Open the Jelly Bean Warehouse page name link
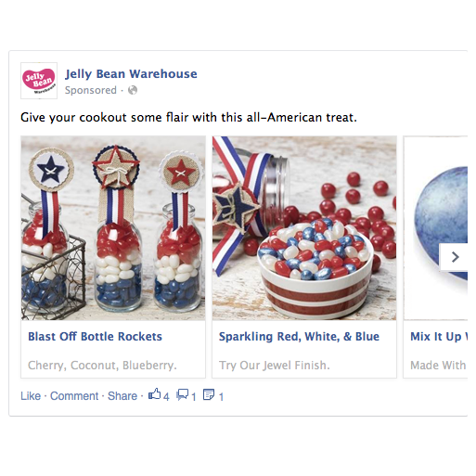Image resolution: width=476 pixels, height=476 pixels. (131, 74)
